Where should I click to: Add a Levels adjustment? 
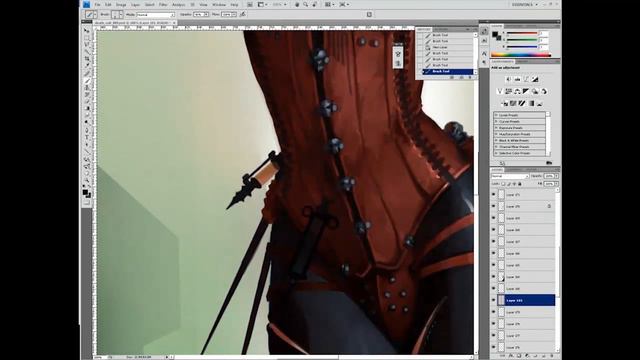517,79
